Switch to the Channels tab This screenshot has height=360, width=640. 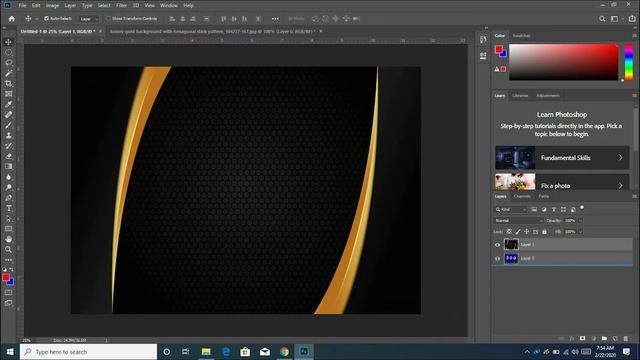click(522, 196)
